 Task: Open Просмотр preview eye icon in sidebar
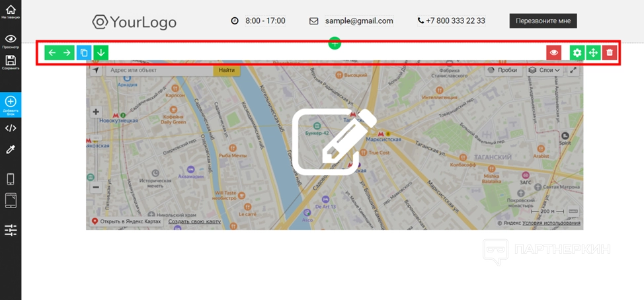click(11, 41)
